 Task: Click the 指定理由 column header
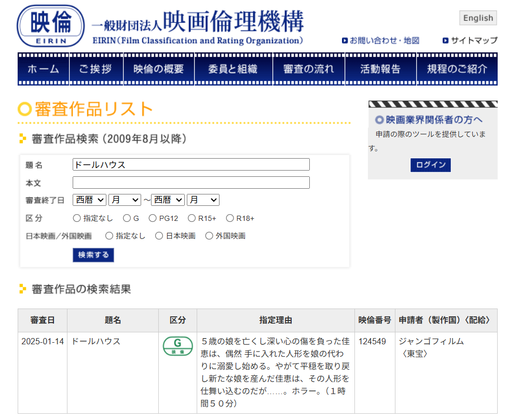click(276, 320)
